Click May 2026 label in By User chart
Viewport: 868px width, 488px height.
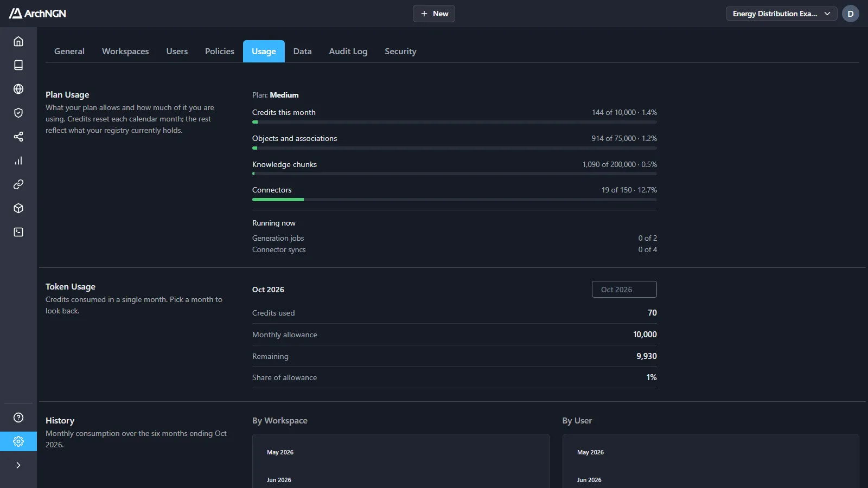pyautogui.click(x=590, y=452)
